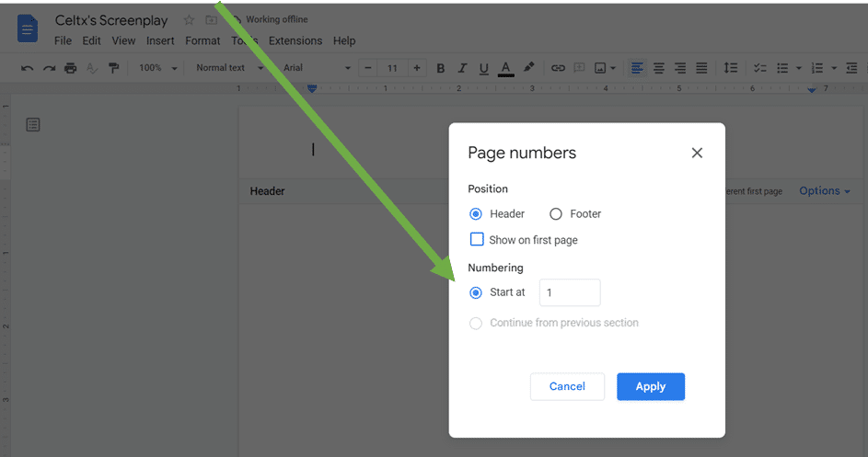Click the insert link icon

tap(558, 68)
